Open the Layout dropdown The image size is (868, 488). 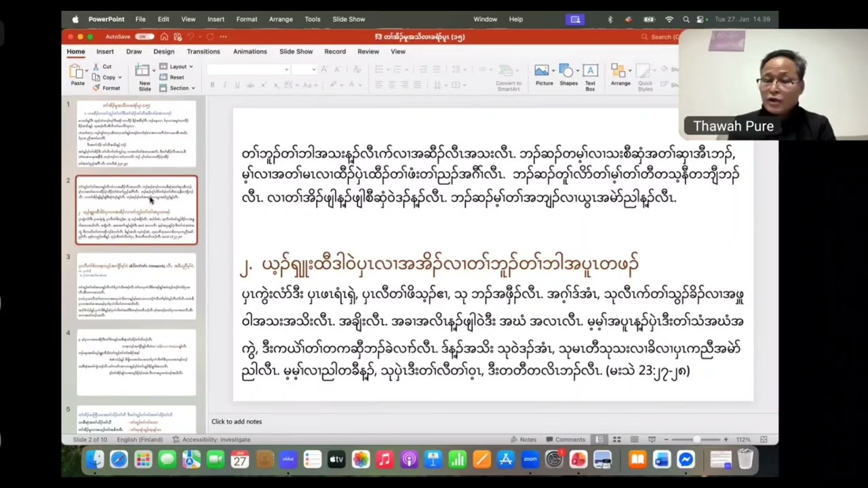[x=176, y=66]
